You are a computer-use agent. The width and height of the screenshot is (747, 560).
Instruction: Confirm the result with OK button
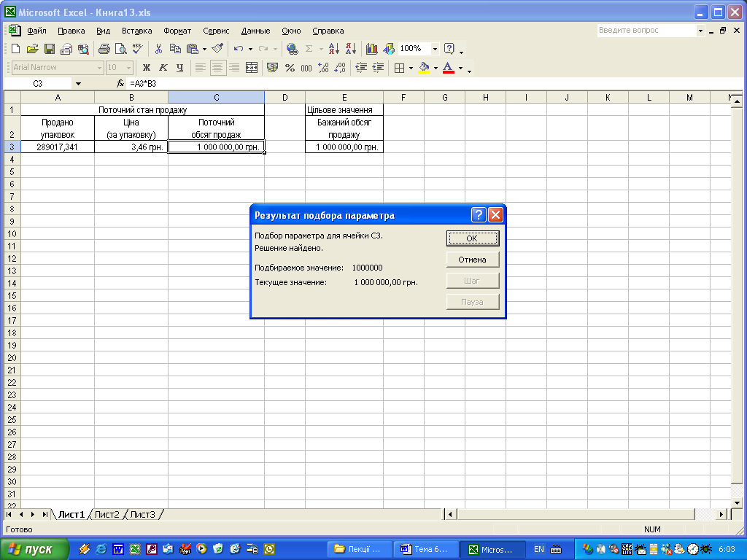pos(473,238)
